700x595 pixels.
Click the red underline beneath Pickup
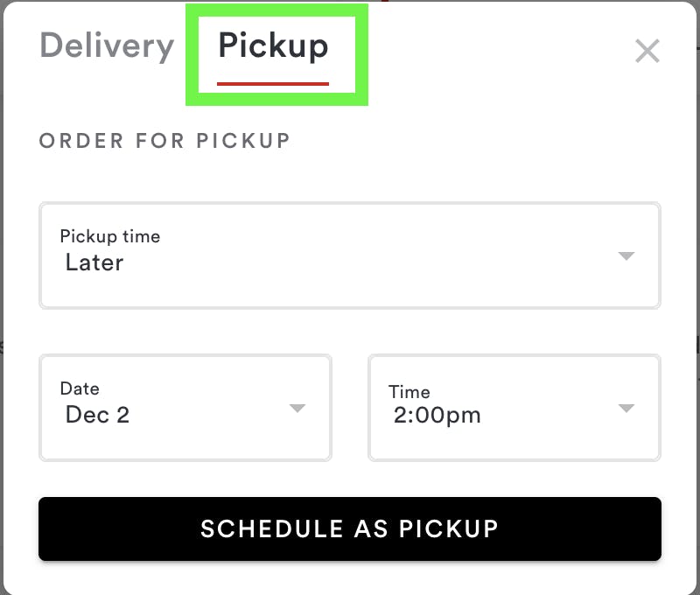click(273, 84)
